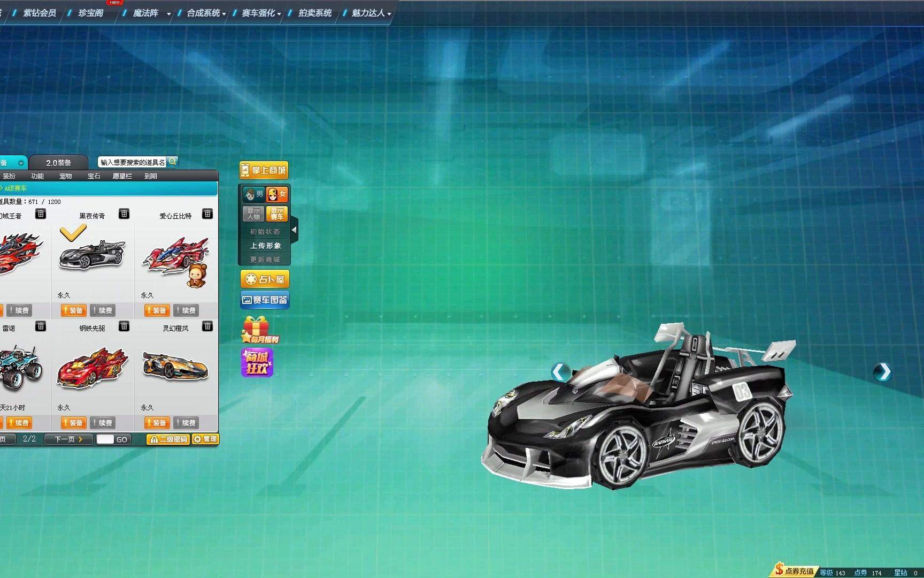Click the trash icon beside 域王者
Image resolution: width=924 pixels, height=578 pixels.
(x=41, y=214)
